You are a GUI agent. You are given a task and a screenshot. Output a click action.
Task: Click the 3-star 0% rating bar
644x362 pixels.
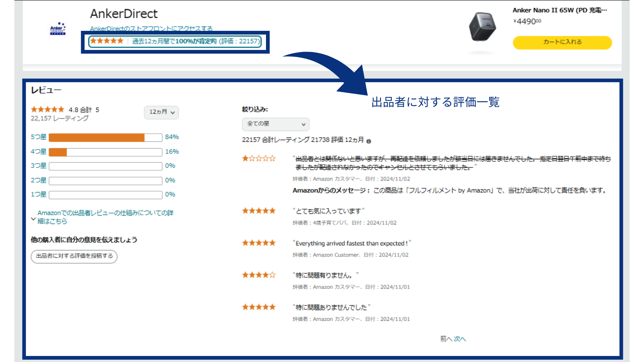106,166
